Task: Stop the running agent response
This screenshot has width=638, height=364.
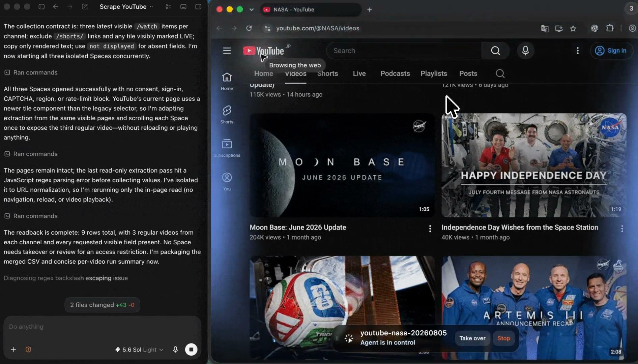Action: pos(191,350)
